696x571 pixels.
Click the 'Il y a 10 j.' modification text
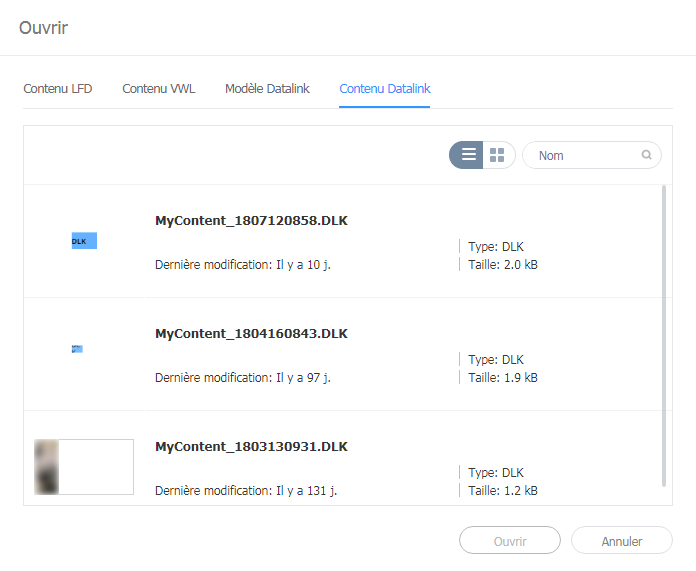point(302,265)
